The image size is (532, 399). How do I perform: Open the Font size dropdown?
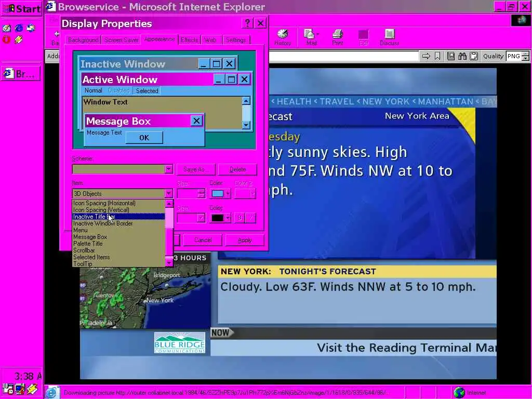pos(202,218)
